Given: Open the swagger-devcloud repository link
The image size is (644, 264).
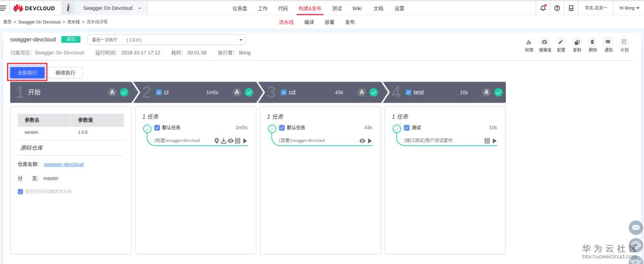Looking at the screenshot, I should (63, 164).
